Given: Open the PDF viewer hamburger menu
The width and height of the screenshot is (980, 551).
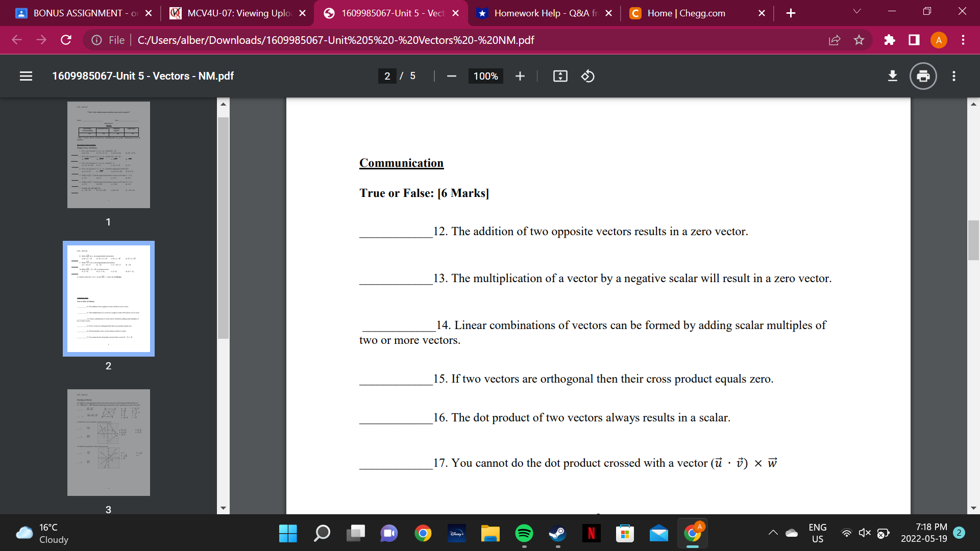Looking at the screenshot, I should point(26,76).
